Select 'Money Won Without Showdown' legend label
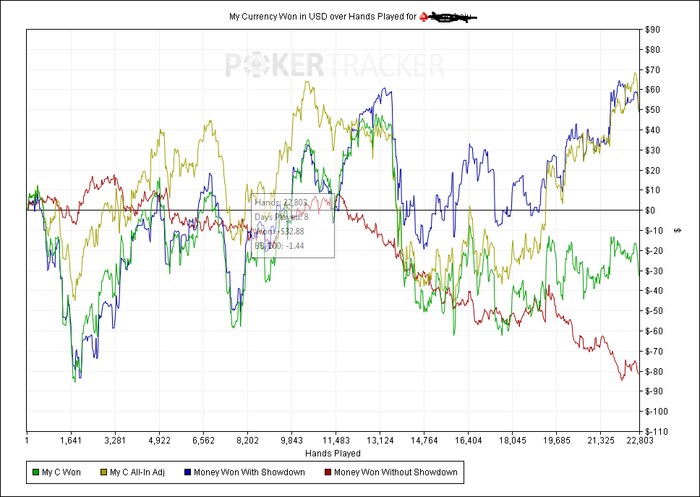 pos(396,472)
